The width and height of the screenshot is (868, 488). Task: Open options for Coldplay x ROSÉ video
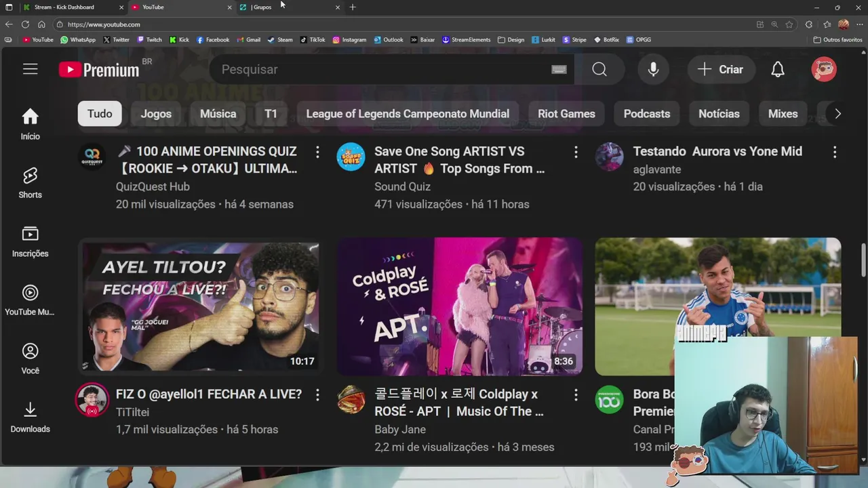[576, 394]
